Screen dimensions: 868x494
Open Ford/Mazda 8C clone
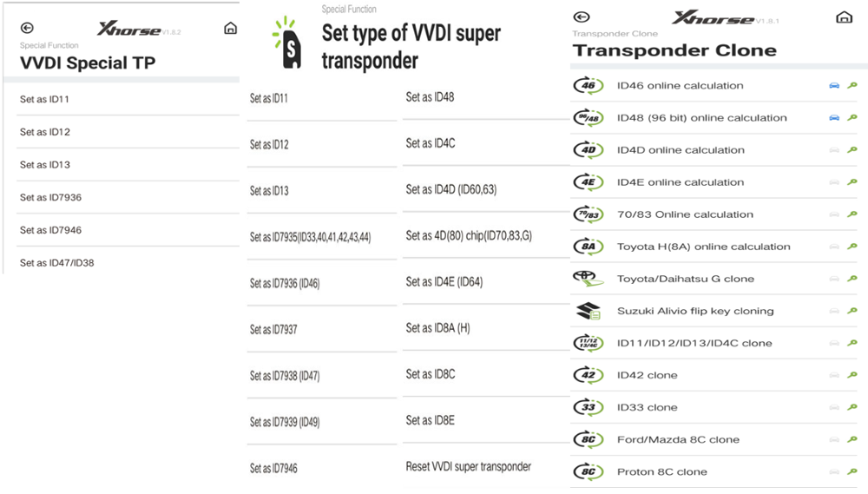coord(678,440)
